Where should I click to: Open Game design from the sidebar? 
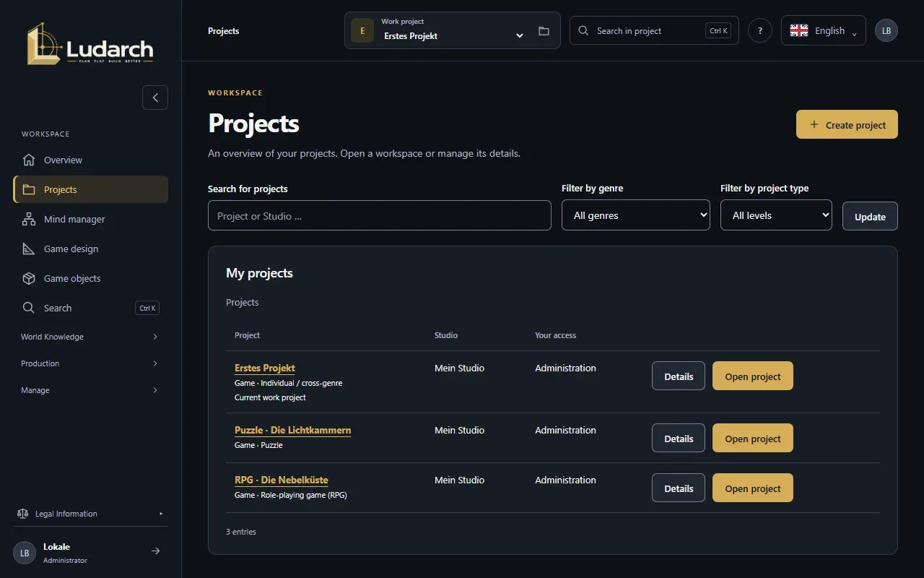[x=90, y=249]
